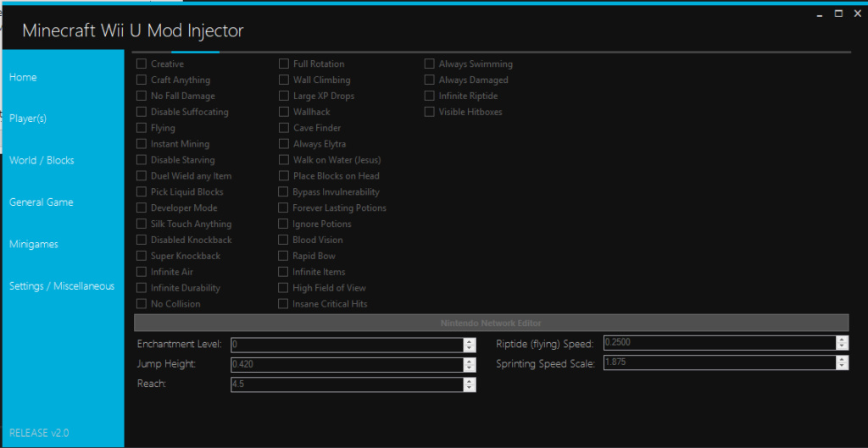Check the Flying option
The image size is (868, 448).
click(142, 129)
